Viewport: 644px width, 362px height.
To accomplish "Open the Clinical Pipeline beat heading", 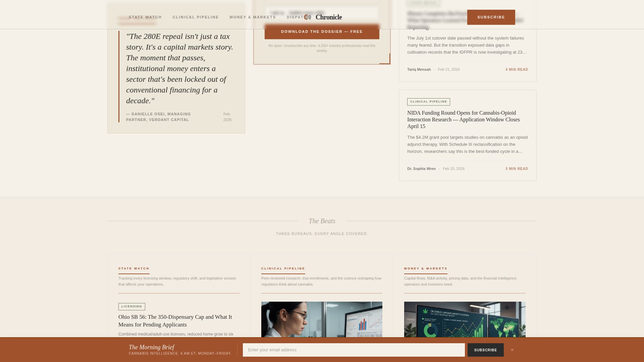I will point(283,268).
